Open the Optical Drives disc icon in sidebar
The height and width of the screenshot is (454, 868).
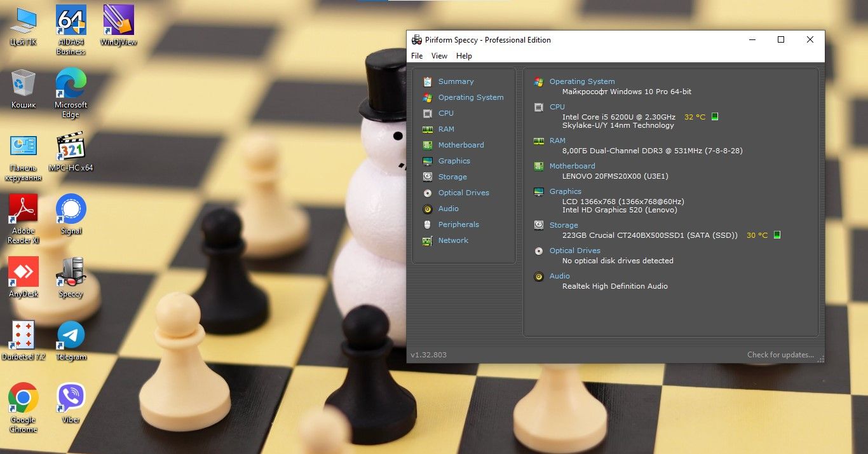coord(428,193)
